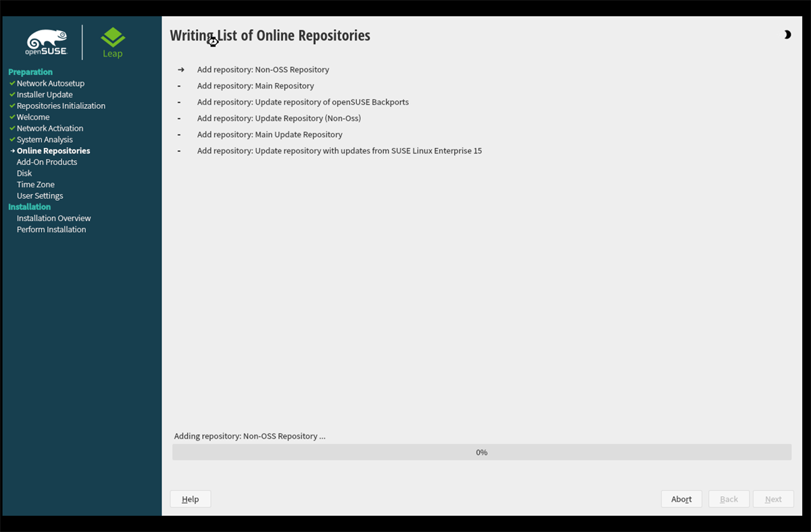
Task: Click the green Leap diamond icon
Action: (112, 35)
